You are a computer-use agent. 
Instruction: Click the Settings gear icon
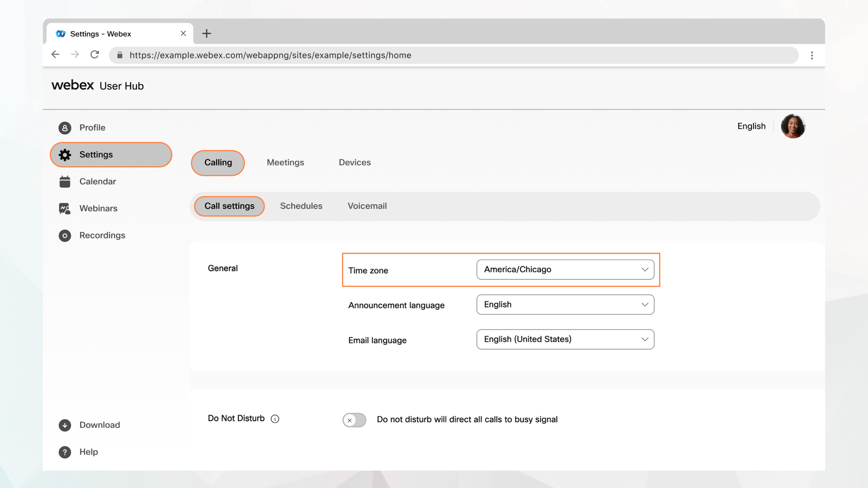click(x=64, y=154)
